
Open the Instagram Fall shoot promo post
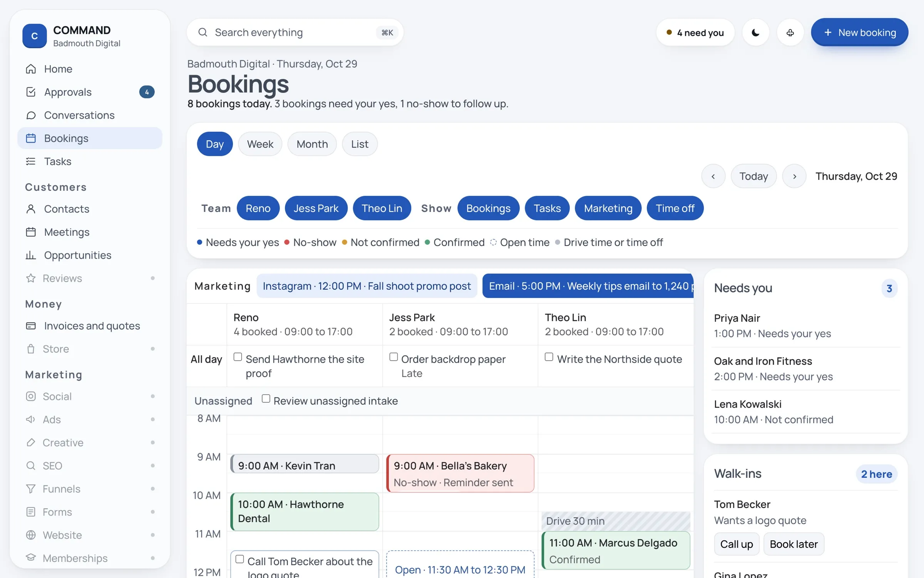coord(367,286)
